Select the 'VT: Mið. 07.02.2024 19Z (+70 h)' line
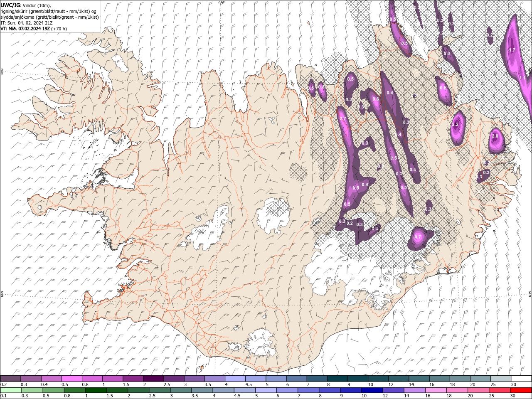 click(x=34, y=29)
